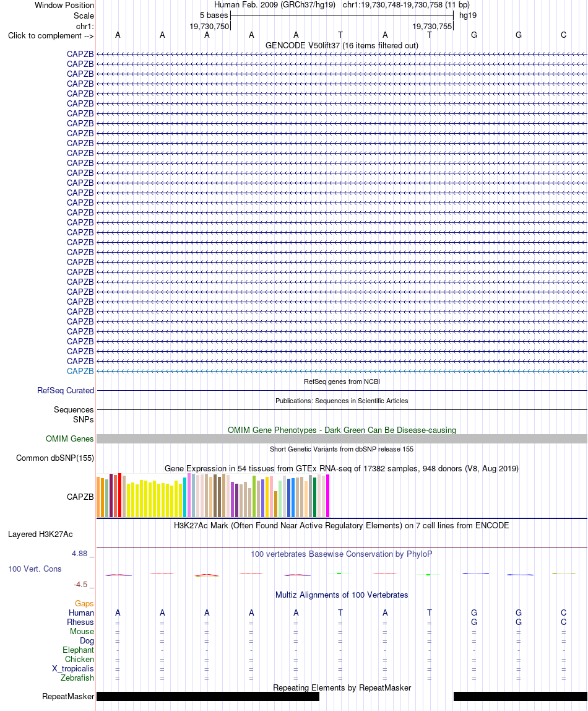Open H3K27Ac Mark ENCODE track title

click(342, 526)
